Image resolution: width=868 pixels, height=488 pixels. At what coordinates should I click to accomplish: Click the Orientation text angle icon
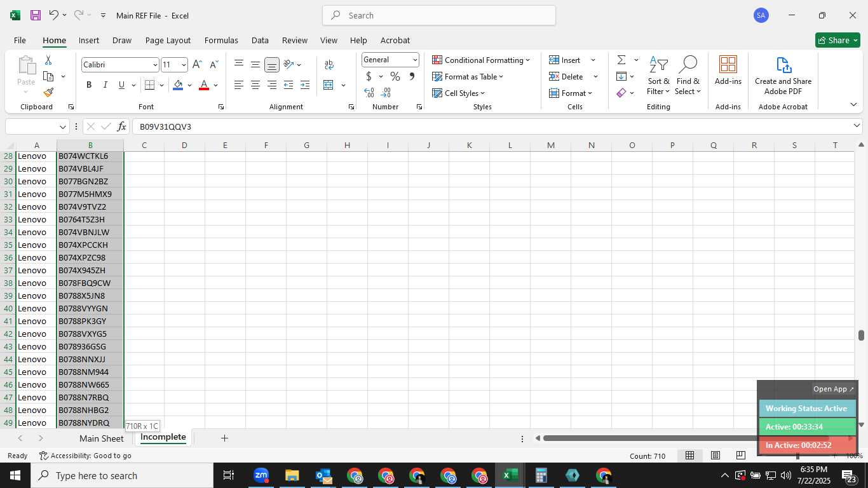288,64
